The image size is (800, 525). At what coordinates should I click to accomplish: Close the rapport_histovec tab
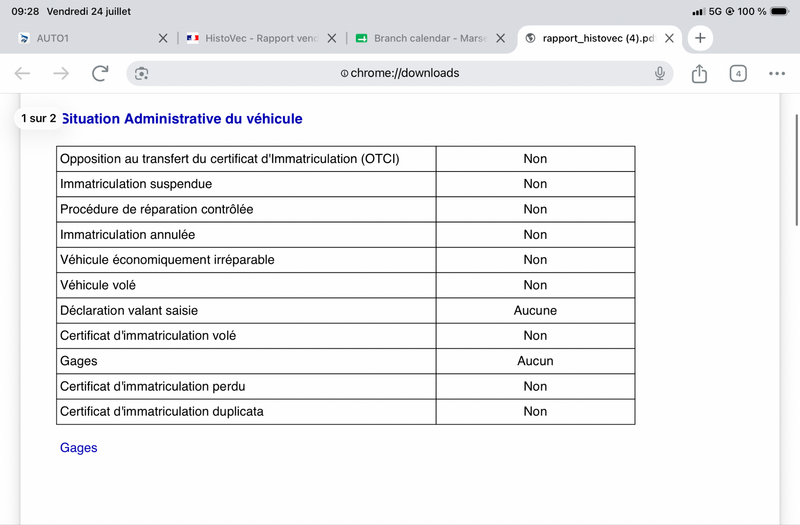[x=669, y=38]
